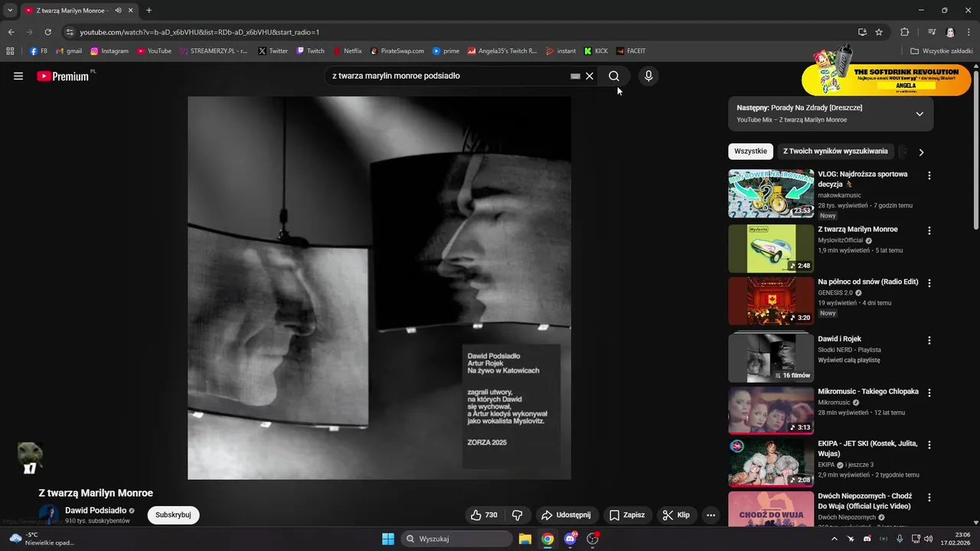
Task: Subscribe using the Subskrybuj button
Action: click(x=173, y=515)
